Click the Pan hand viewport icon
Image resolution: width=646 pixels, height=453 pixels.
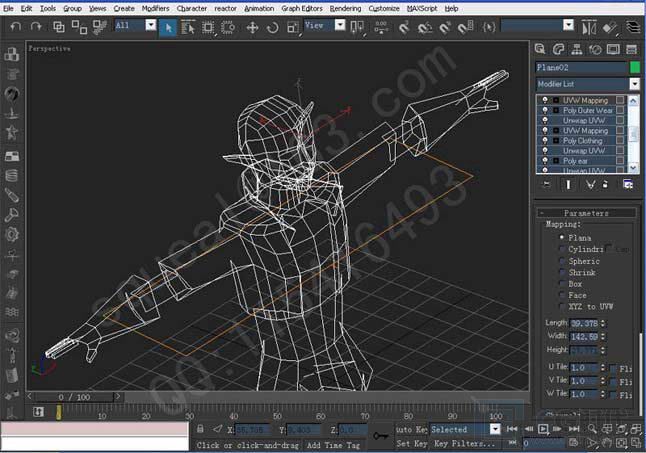pos(606,443)
